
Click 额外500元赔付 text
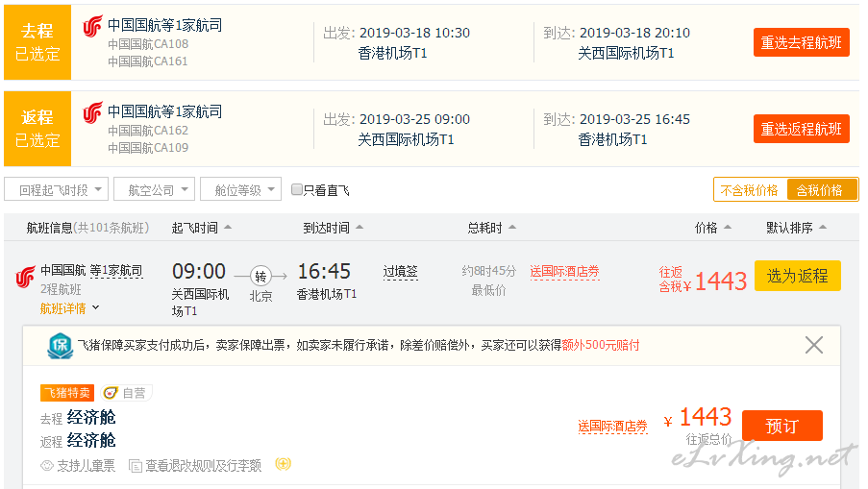tap(601, 345)
